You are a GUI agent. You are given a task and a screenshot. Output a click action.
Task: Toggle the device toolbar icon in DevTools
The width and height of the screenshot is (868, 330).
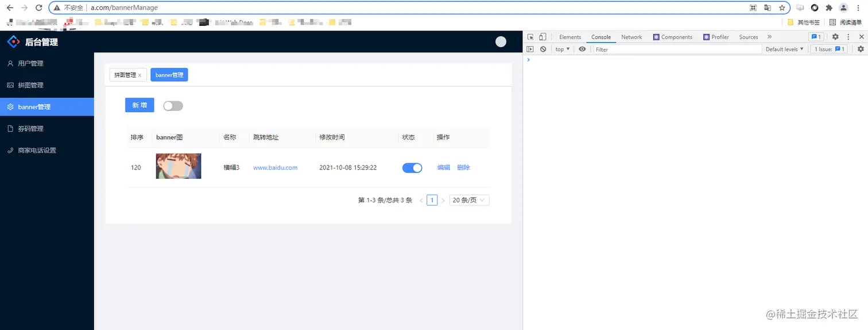(x=542, y=37)
